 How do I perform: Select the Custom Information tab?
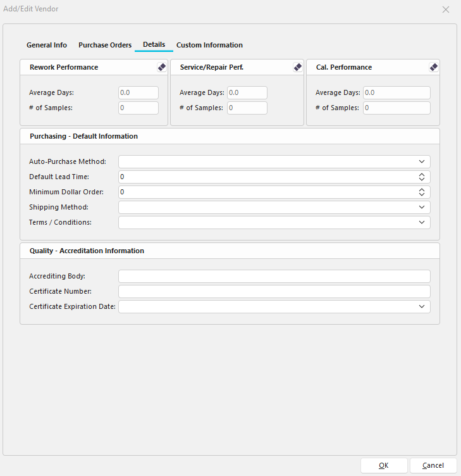click(209, 46)
